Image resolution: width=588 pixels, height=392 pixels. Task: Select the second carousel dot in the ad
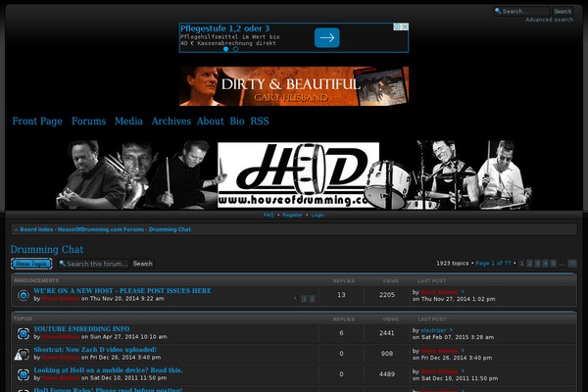[235, 49]
